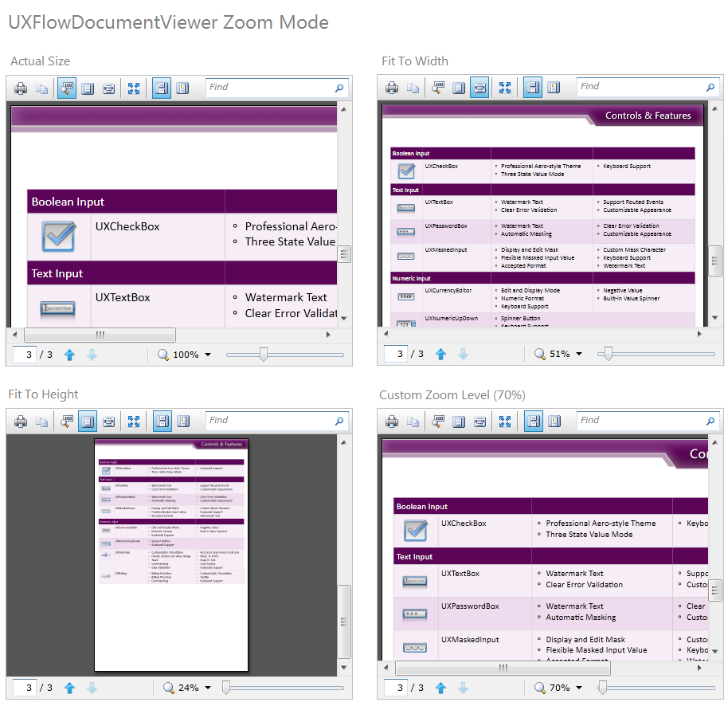The width and height of the screenshot is (728, 706).
Task: Click the copy icon in the Actual Size viewer
Action: [41, 88]
